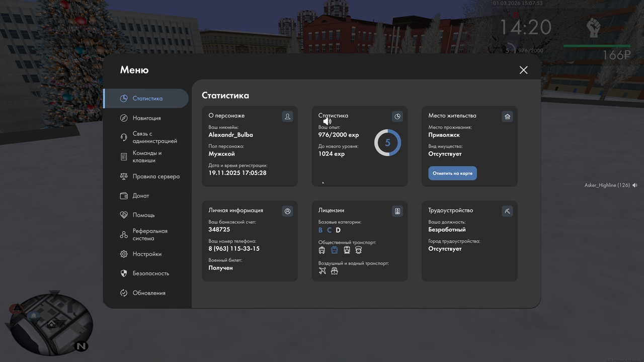Click the ID badge icon in Лицензии card

coord(397,211)
